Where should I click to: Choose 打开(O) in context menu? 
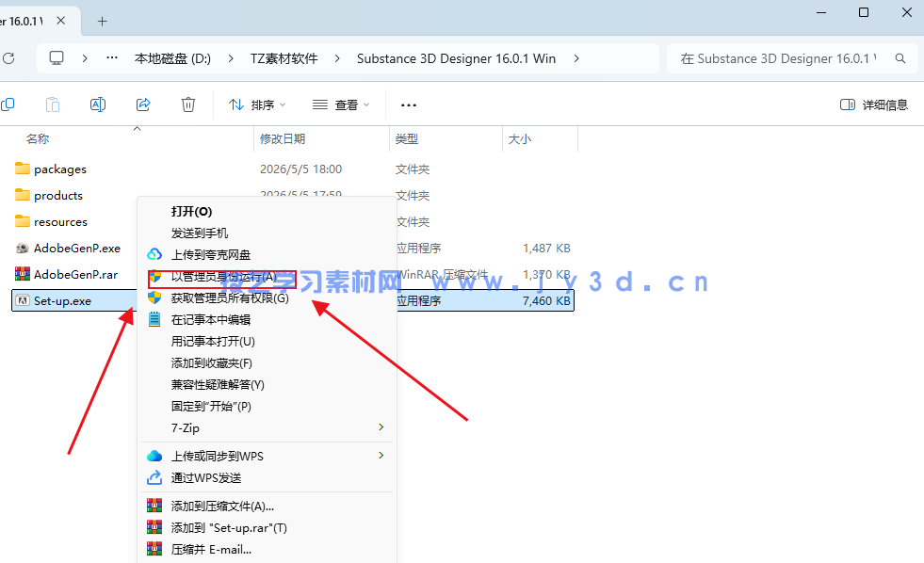coord(267,212)
